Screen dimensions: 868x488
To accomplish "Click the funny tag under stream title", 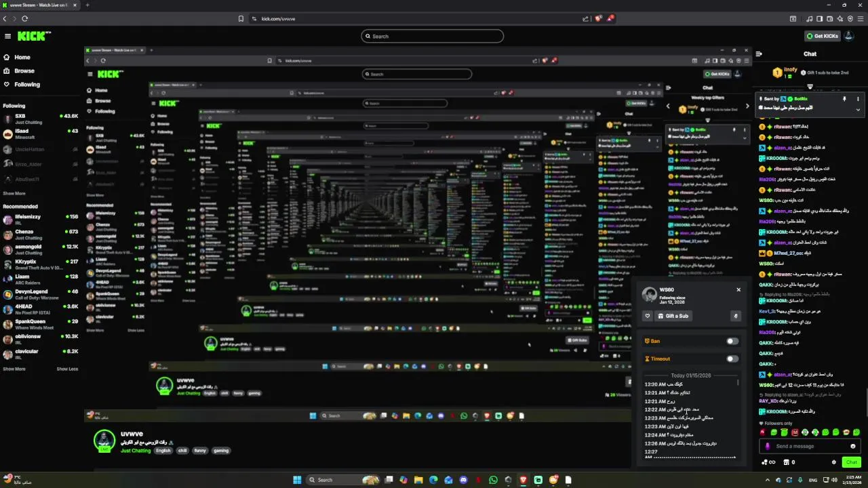I will pos(200,451).
